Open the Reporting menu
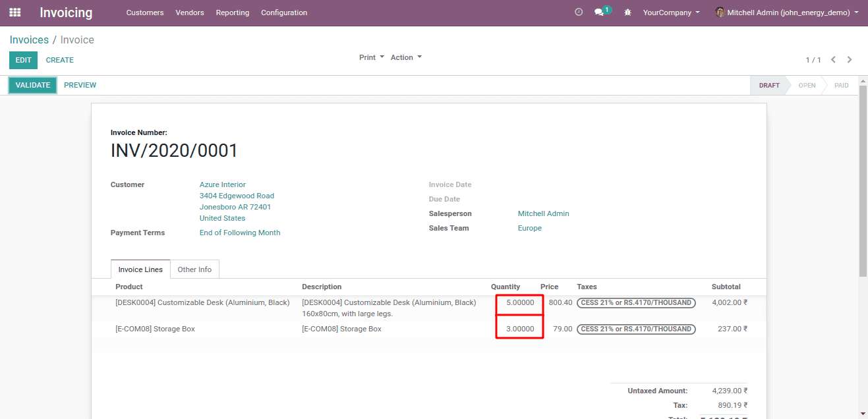The image size is (868, 419). [x=233, y=13]
